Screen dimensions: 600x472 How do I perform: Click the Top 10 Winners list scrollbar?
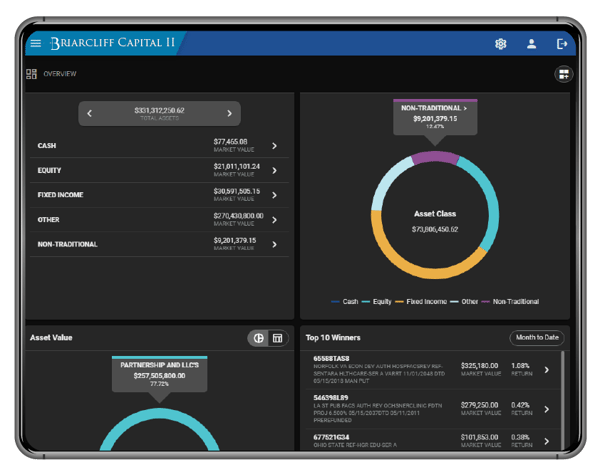(562, 400)
